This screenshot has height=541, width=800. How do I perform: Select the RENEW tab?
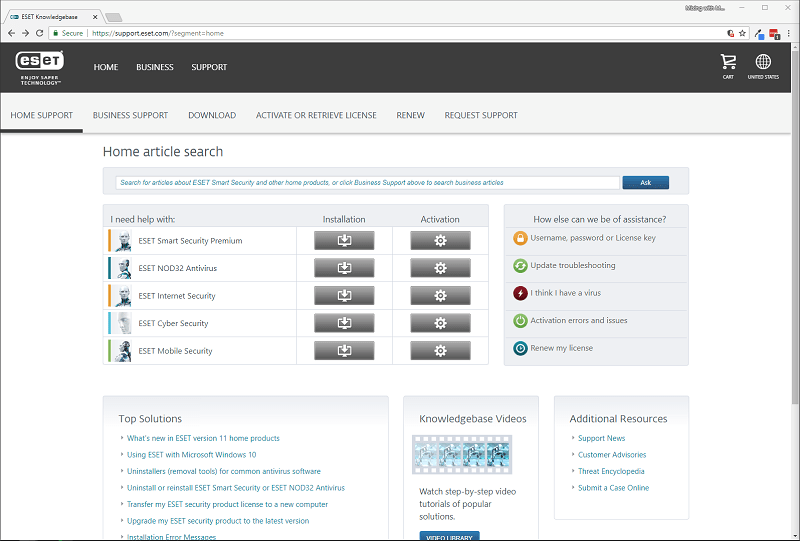tap(410, 115)
